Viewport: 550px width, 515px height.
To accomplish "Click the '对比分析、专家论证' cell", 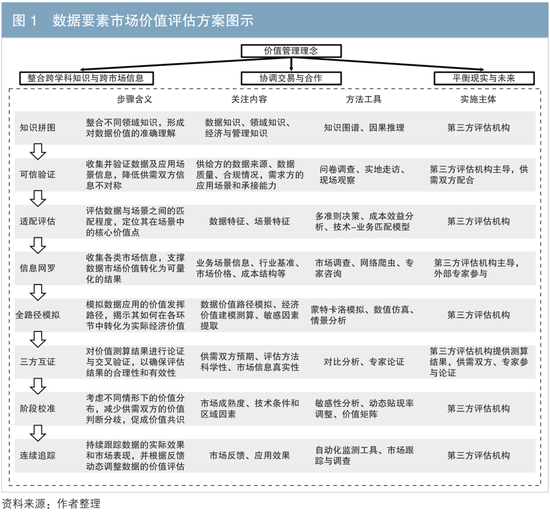I will coord(364,362).
